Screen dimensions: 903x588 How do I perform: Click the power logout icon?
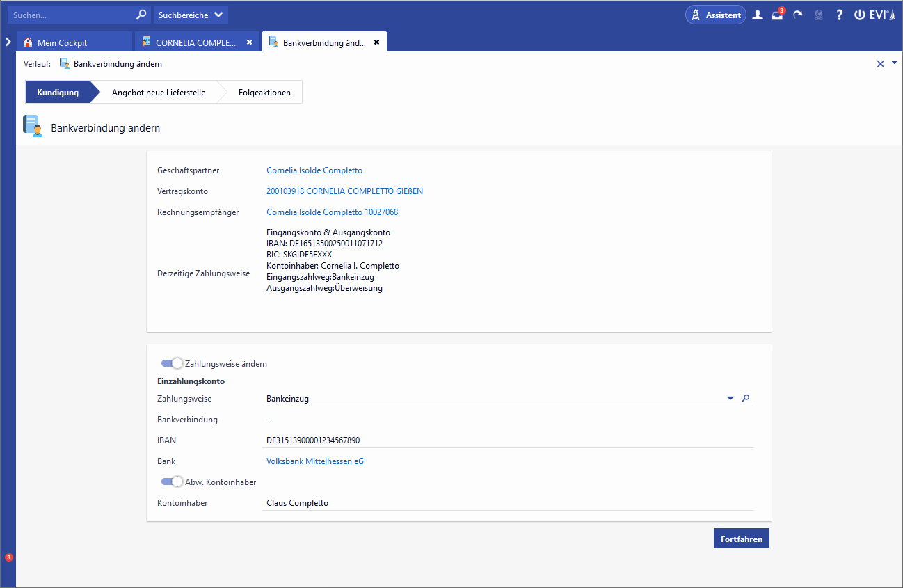point(860,15)
